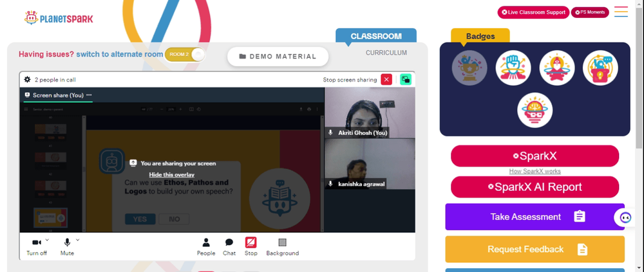Click 'You are sharing your screen' message

pos(178,163)
